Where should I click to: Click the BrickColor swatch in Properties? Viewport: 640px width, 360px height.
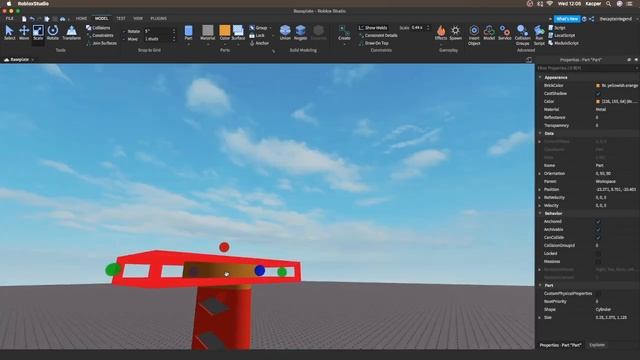pos(598,86)
